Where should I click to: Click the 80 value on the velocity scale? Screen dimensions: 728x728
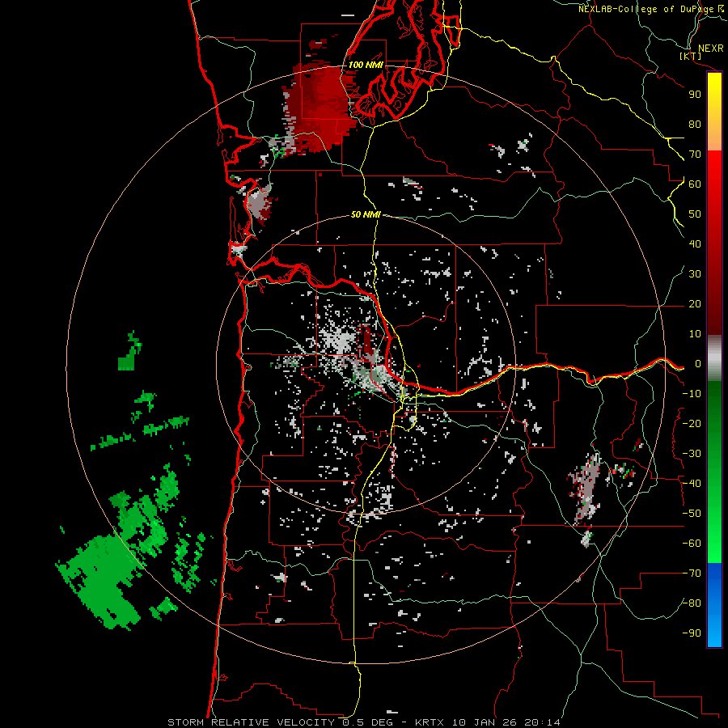pos(695,125)
